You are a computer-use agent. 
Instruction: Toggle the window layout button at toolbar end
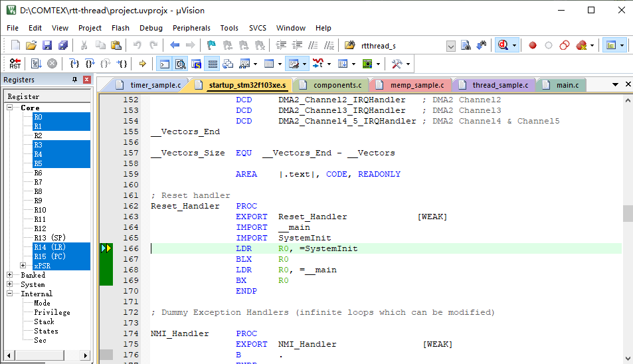[611, 45]
